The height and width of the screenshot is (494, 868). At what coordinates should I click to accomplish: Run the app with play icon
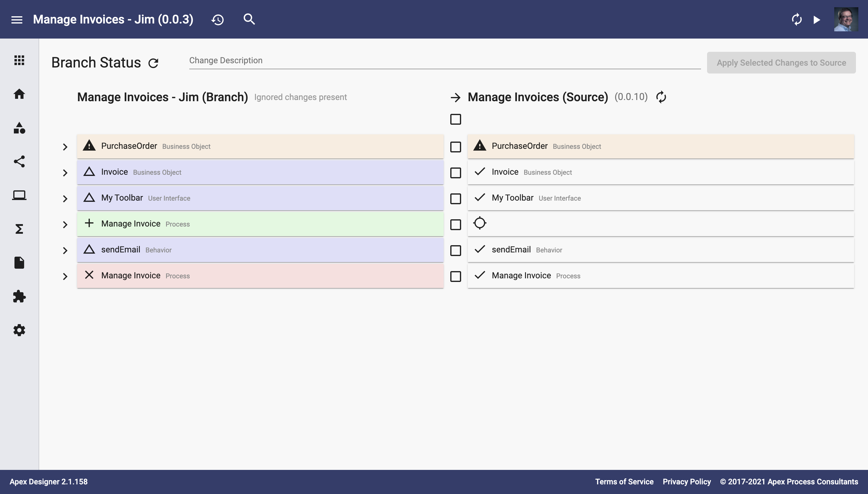click(817, 20)
